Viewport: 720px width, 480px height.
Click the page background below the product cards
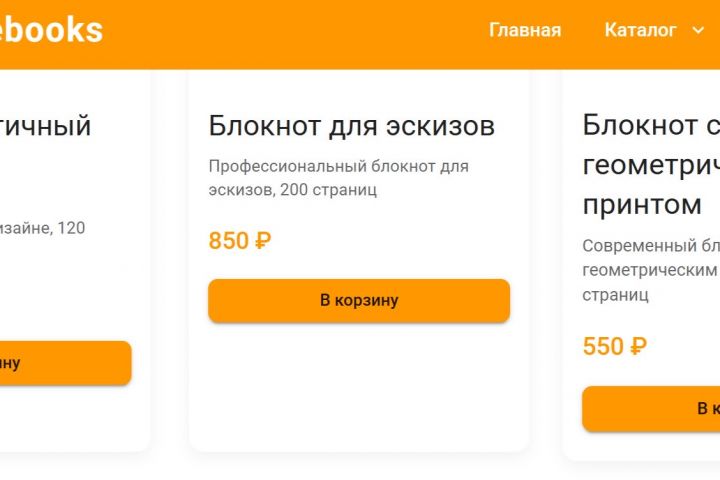pos(358,468)
